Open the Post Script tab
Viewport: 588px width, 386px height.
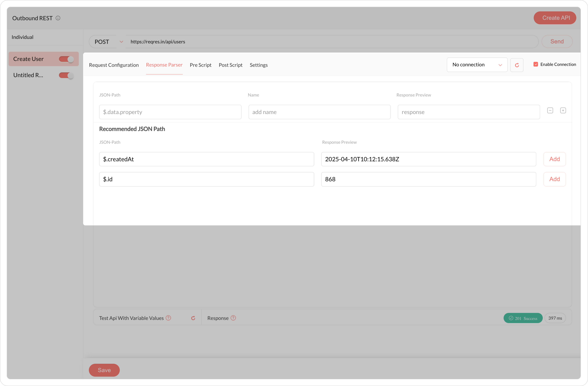[230, 65]
